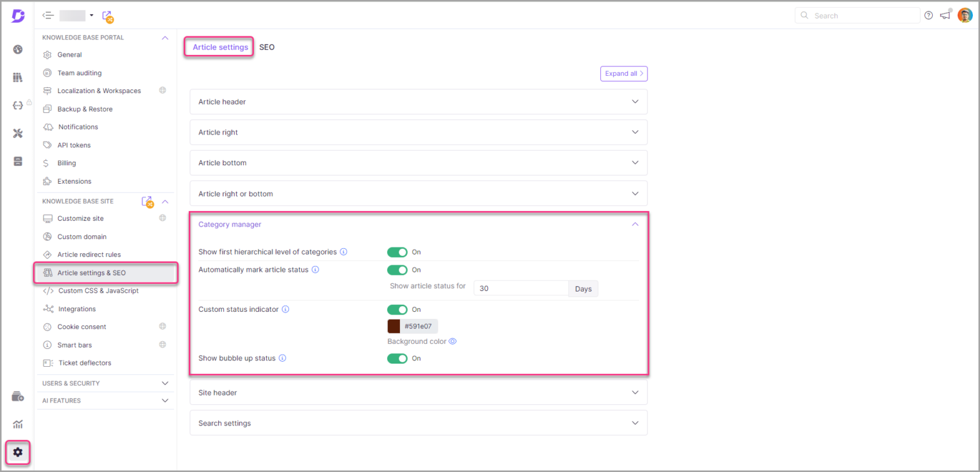Select the API documentation icon in sidebar

[x=17, y=105]
